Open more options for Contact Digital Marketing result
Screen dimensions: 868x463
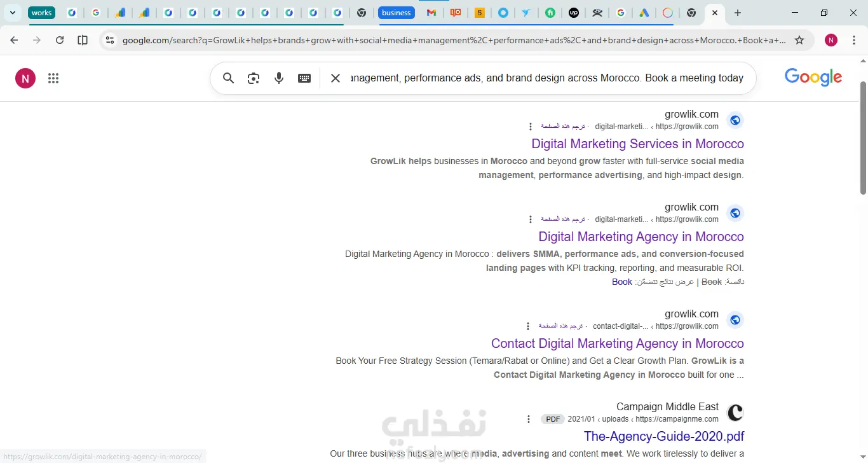(529, 326)
